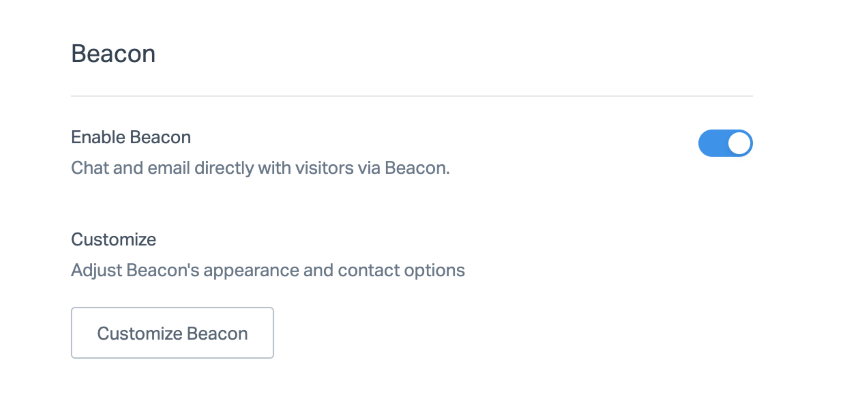Click the word 'Customize' inside the button
Image resolution: width=854 pixels, height=412 pixels.
[x=135, y=333]
